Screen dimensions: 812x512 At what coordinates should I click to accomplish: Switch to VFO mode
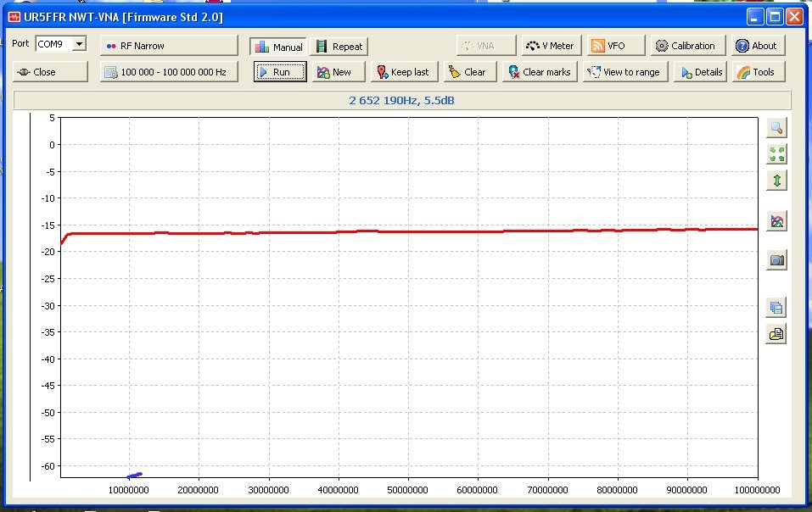[x=616, y=46]
